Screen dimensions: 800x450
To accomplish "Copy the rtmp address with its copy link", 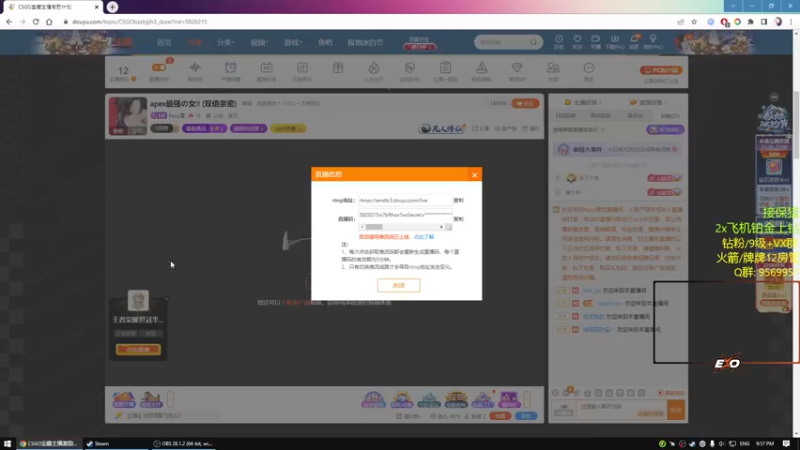I will [x=459, y=201].
